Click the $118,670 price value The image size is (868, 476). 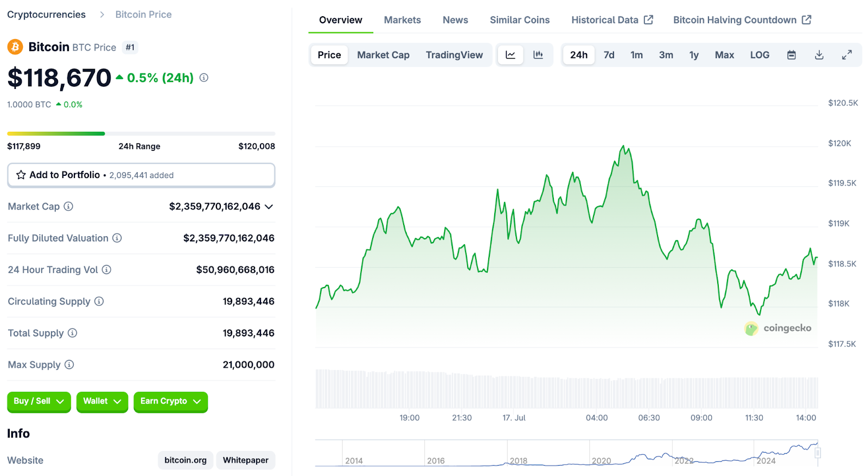tap(59, 78)
